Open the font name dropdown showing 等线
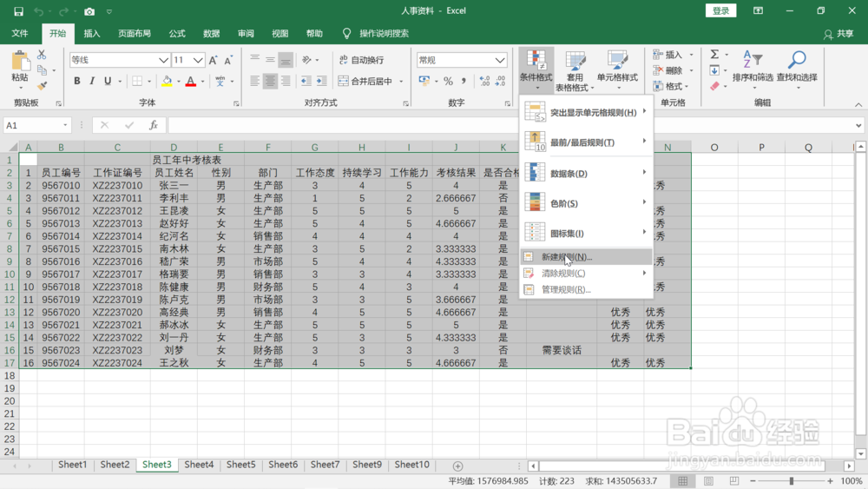Screen dimensions: 868x489 click(x=163, y=60)
